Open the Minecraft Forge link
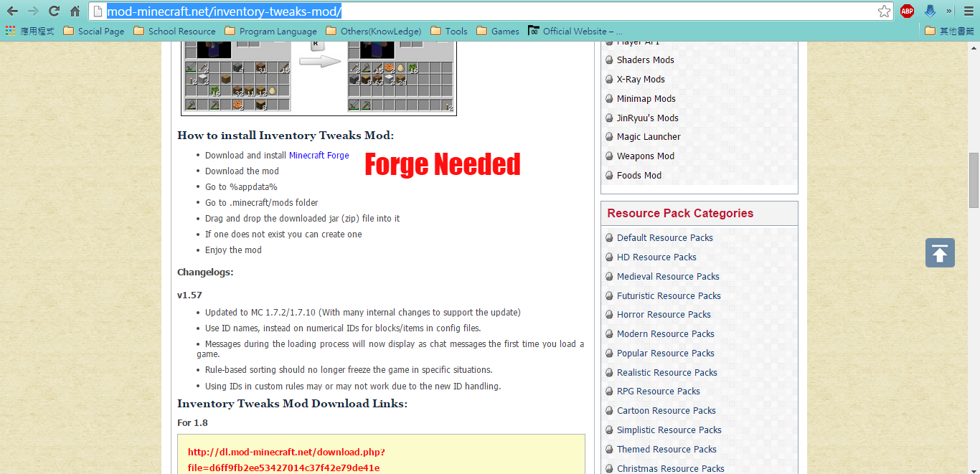 (319, 156)
